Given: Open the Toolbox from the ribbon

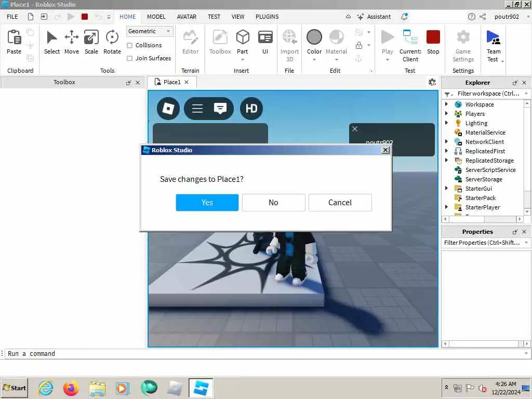Looking at the screenshot, I should coord(220,42).
